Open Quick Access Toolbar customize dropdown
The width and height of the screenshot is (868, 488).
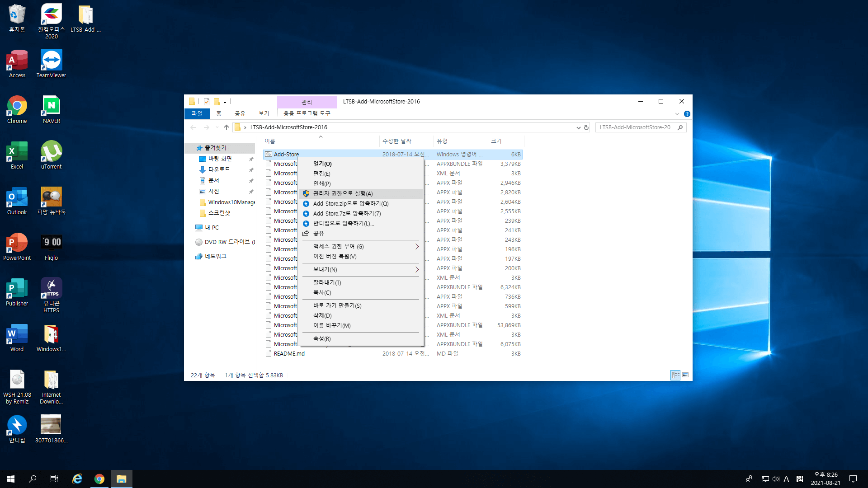(x=225, y=102)
